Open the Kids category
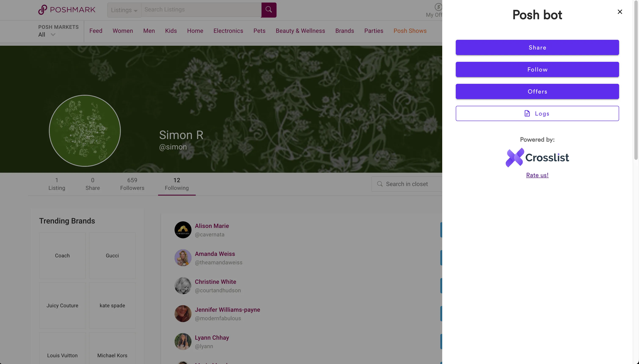 (171, 31)
